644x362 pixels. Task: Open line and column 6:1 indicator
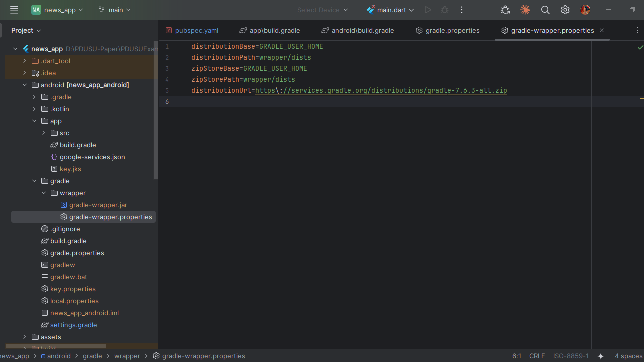tap(517, 356)
